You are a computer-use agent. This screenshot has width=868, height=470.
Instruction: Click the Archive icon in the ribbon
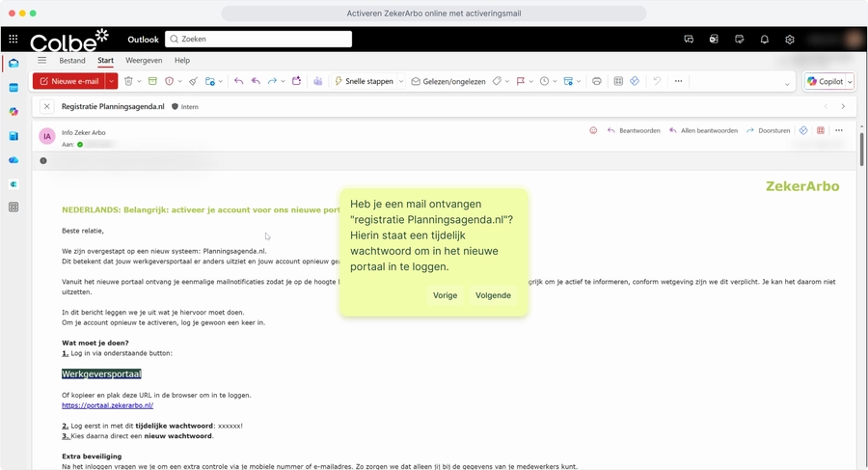pyautogui.click(x=152, y=82)
